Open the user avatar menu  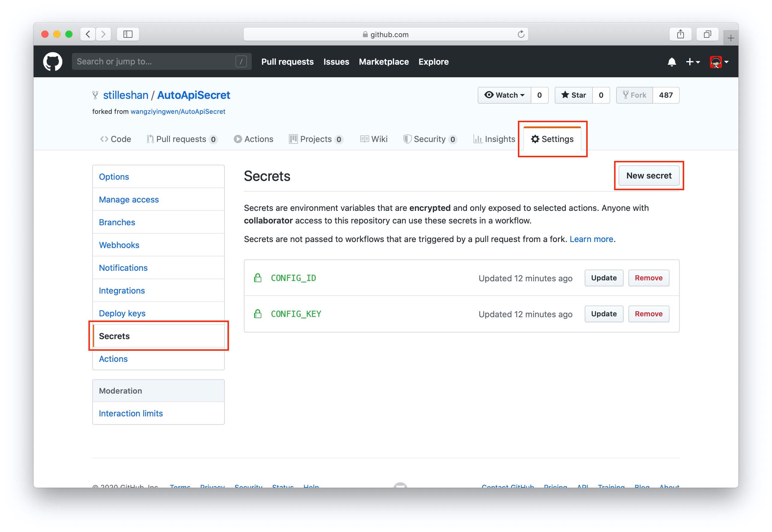coord(719,62)
